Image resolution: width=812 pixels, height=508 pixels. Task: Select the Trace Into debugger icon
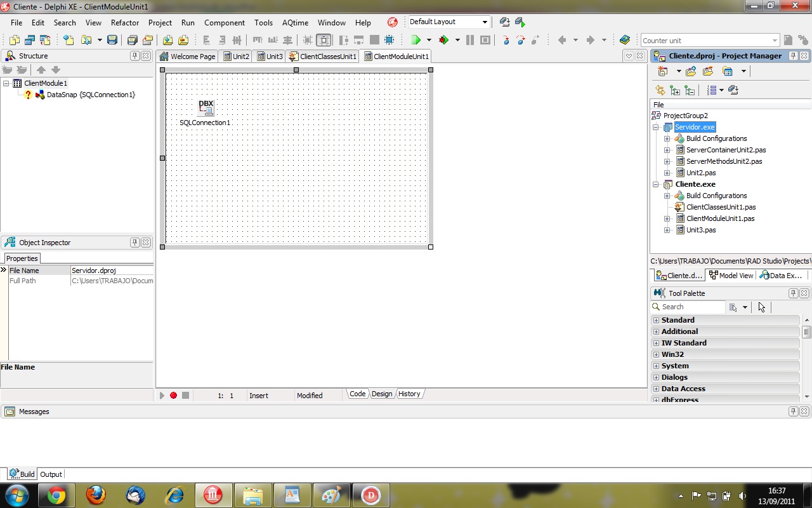(507, 40)
